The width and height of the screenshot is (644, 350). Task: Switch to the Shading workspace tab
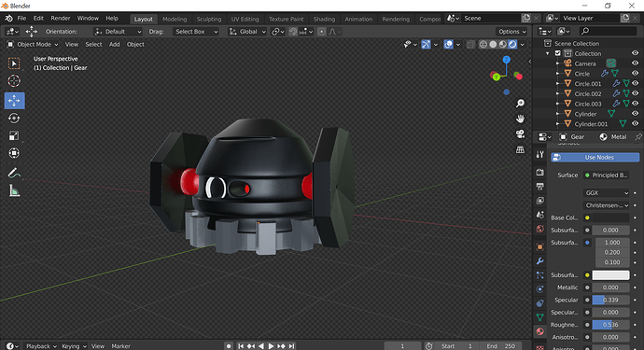(324, 19)
